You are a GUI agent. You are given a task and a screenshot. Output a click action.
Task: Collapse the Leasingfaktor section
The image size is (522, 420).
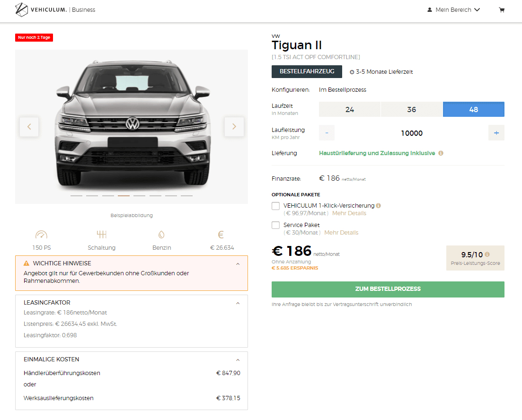coord(238,303)
